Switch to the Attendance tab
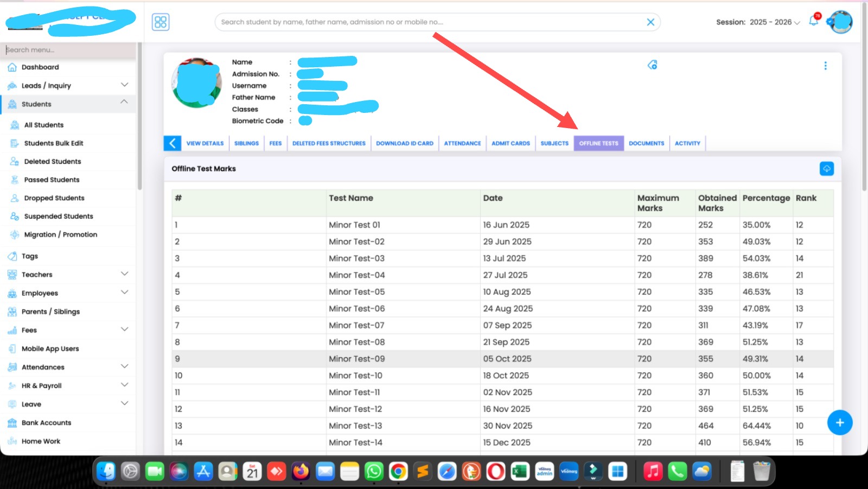Viewport: 868px width, 489px height. tap(462, 143)
